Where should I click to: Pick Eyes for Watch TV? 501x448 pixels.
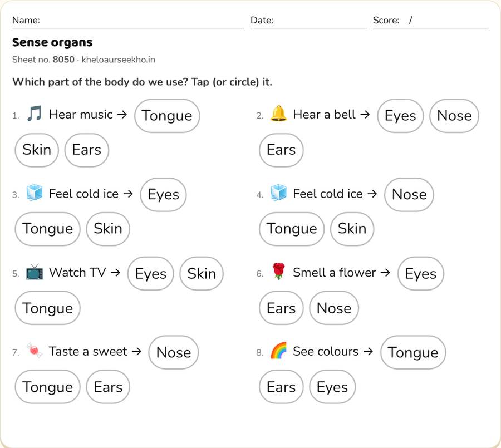point(150,273)
